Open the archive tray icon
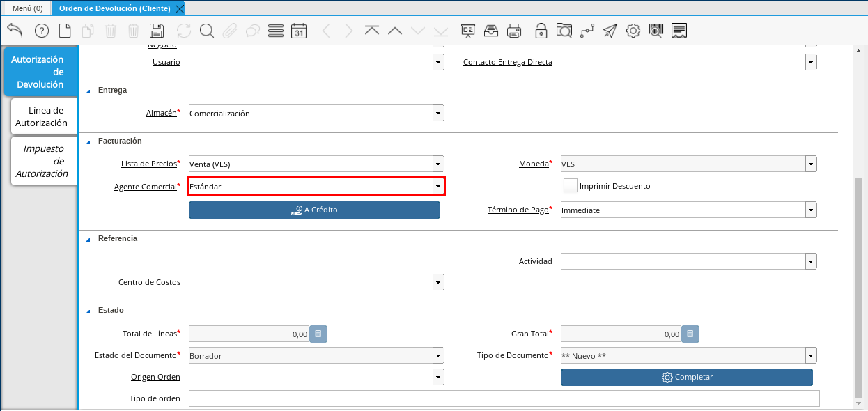This screenshot has height=411, width=868. pyautogui.click(x=491, y=31)
